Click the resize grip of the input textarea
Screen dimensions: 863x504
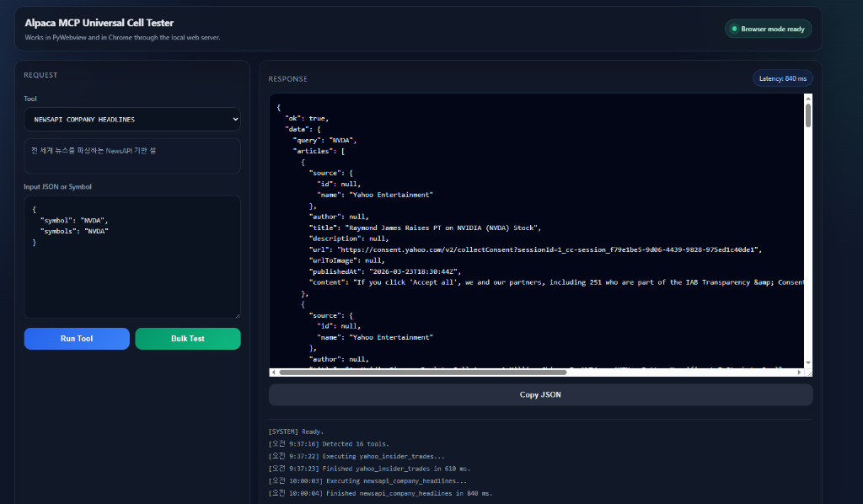[x=237, y=315]
